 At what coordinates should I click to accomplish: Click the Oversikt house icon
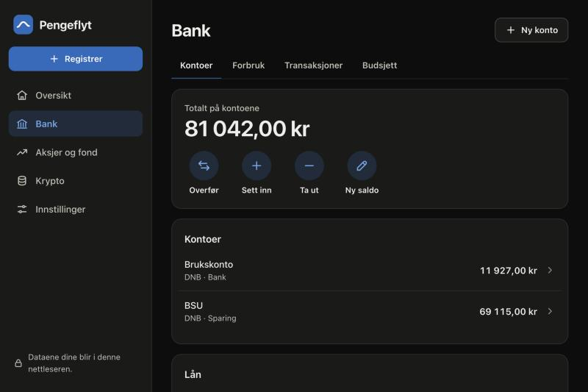click(x=22, y=96)
